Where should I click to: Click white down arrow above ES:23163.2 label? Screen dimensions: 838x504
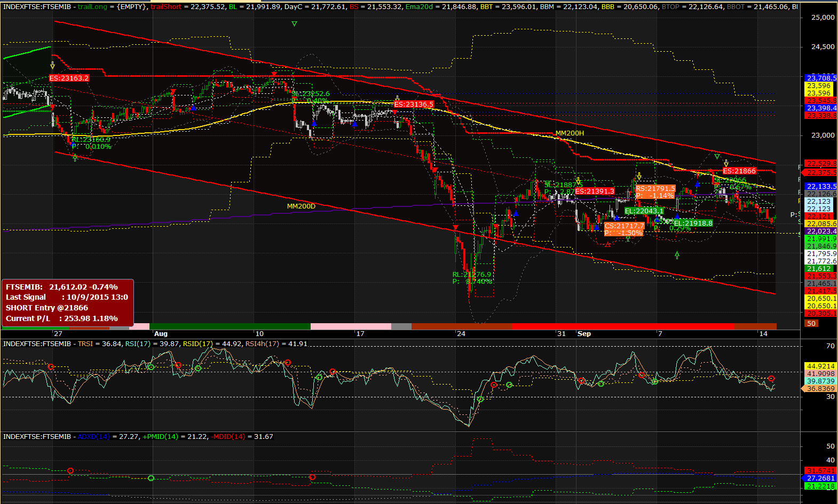tap(52, 66)
